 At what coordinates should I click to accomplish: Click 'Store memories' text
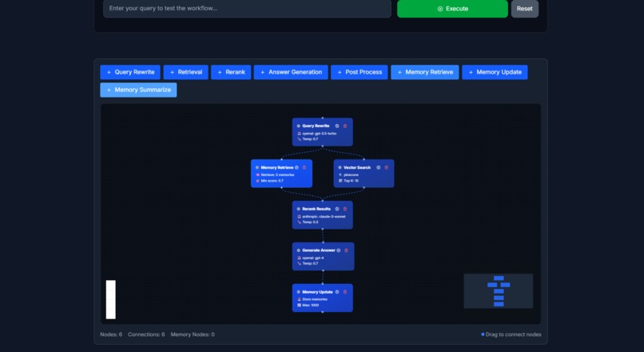315,299
